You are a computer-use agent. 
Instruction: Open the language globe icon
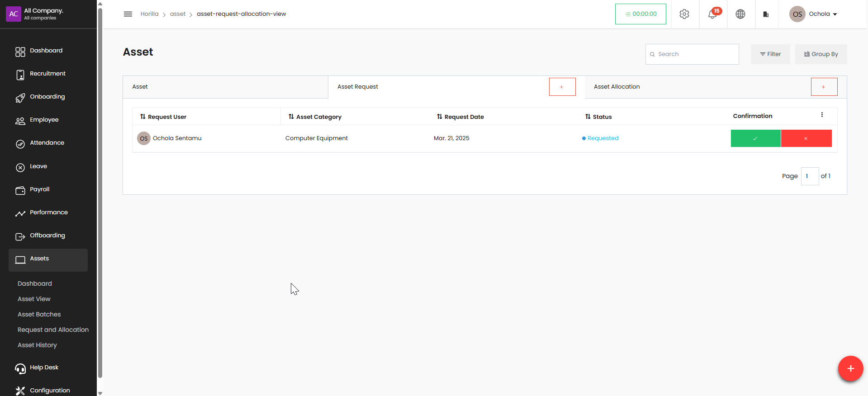(740, 14)
